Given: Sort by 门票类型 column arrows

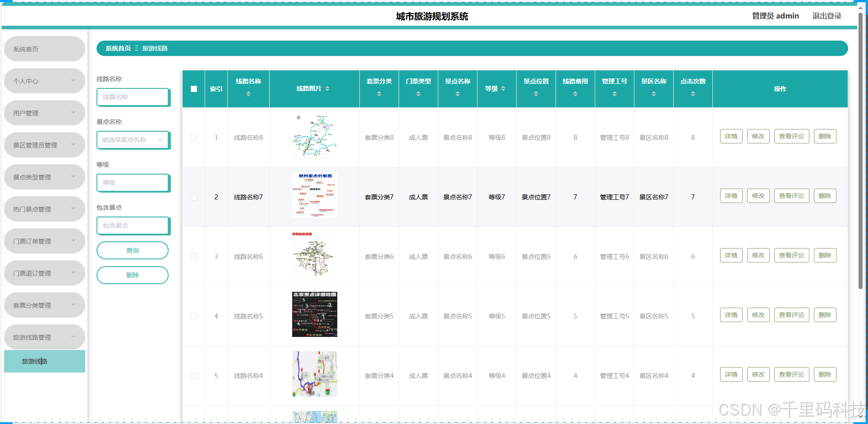Looking at the screenshot, I should tap(418, 94).
